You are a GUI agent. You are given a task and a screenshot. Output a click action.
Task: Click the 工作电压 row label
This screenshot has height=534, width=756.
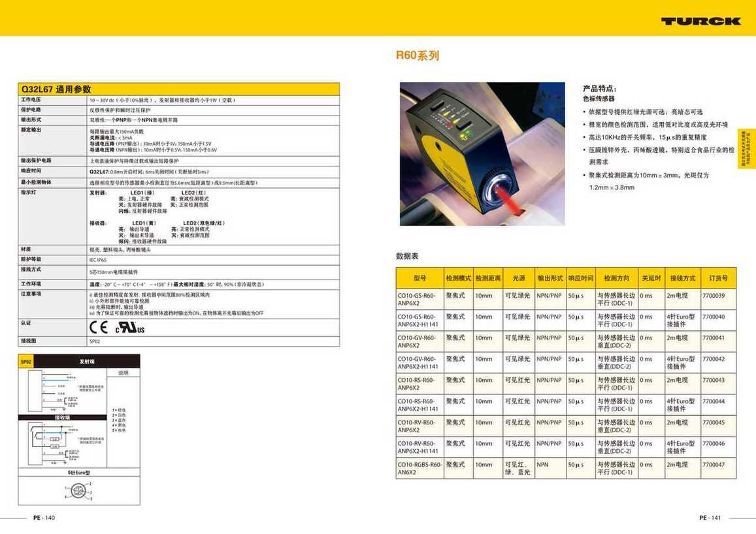(x=31, y=100)
